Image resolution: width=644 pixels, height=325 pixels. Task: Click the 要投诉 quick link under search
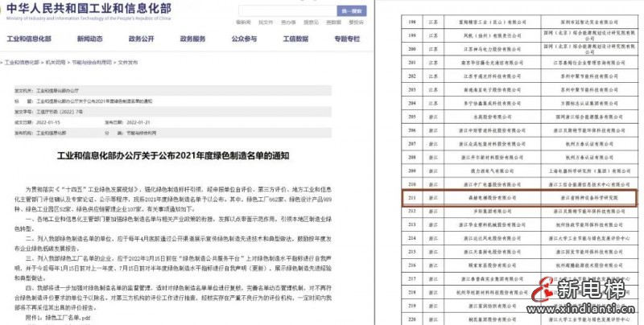pyautogui.click(x=356, y=23)
